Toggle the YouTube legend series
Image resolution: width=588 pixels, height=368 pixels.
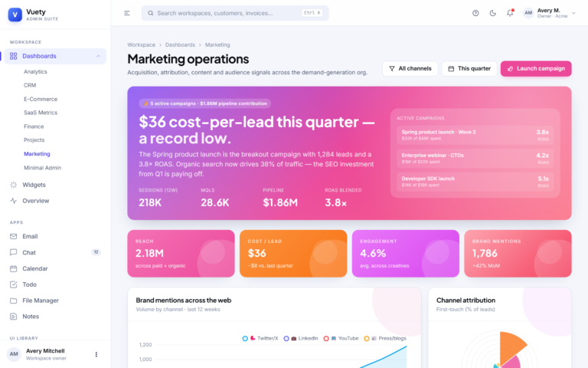(341, 338)
